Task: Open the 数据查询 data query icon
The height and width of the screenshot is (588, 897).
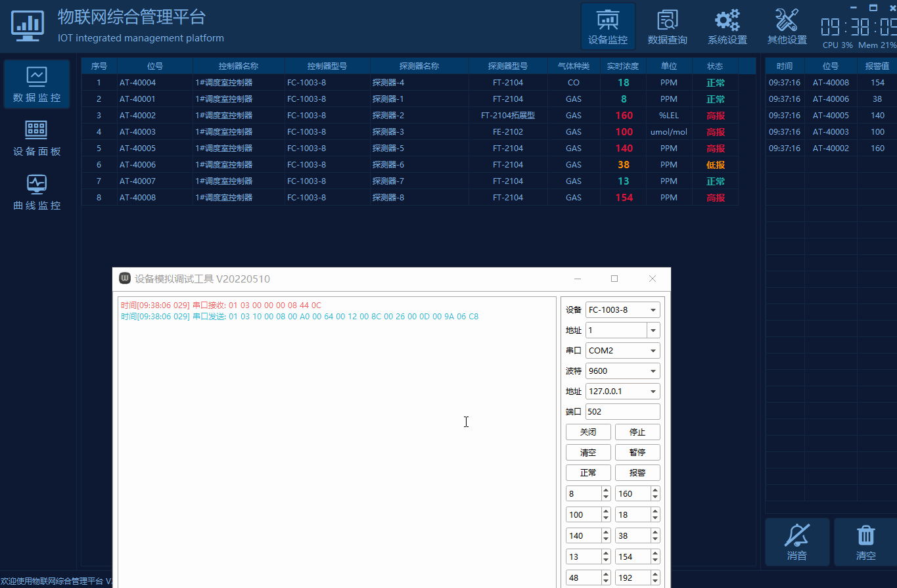Action: click(x=667, y=26)
